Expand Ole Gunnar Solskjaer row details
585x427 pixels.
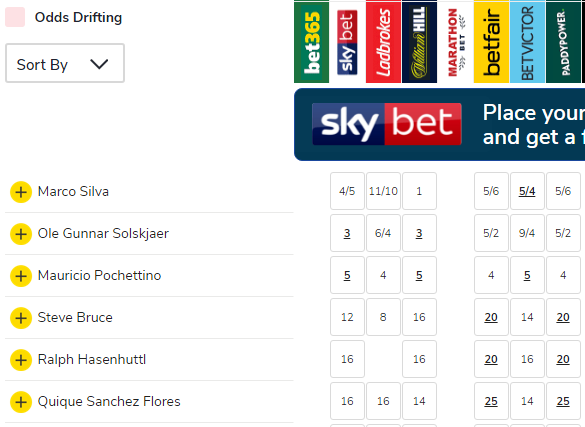[x=21, y=234]
